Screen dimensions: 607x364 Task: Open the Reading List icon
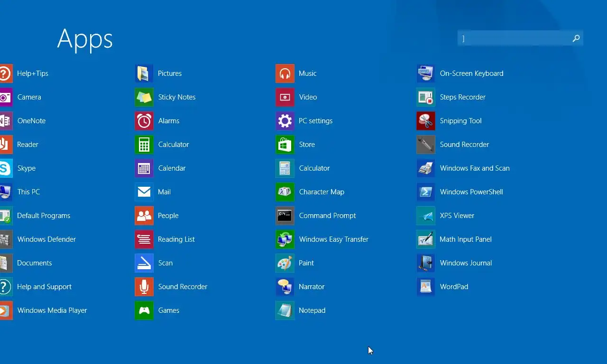(x=144, y=239)
